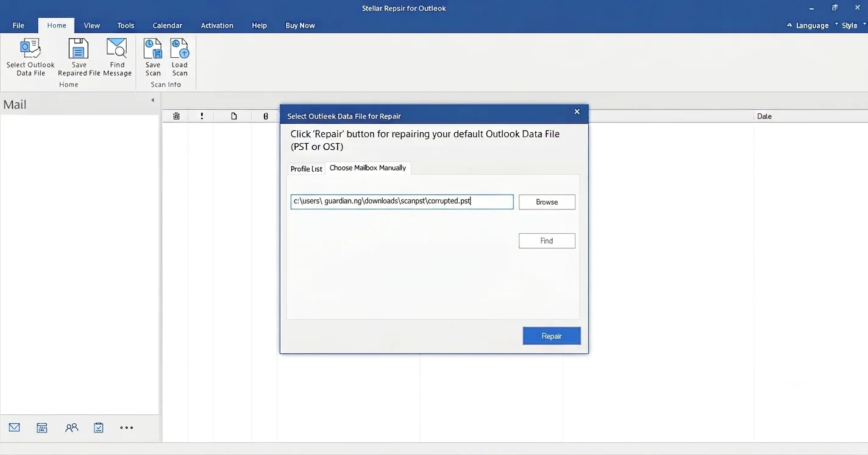Image resolution: width=868 pixels, height=455 pixels.
Task: Open the Activation tab
Action: 217,26
